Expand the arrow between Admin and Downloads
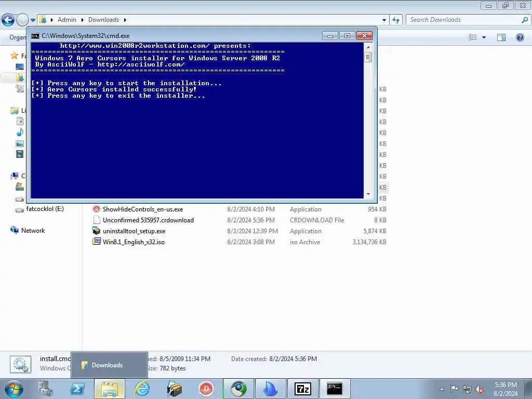 coord(83,20)
